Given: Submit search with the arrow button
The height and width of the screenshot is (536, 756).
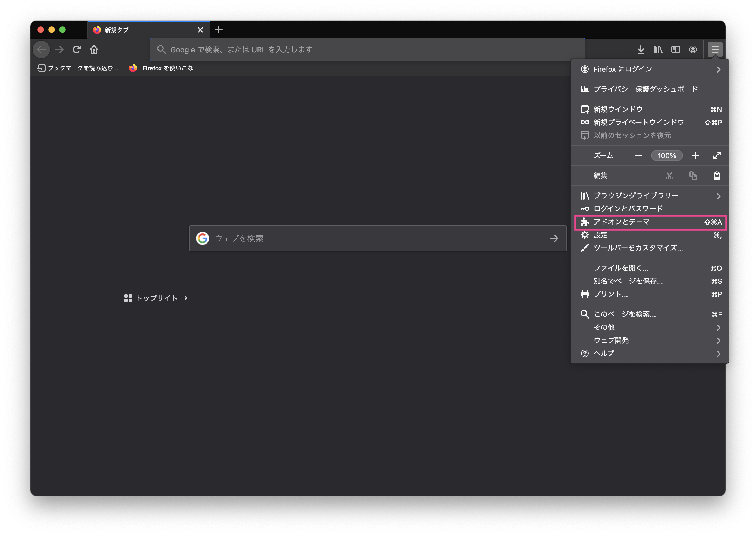Looking at the screenshot, I should click(554, 238).
